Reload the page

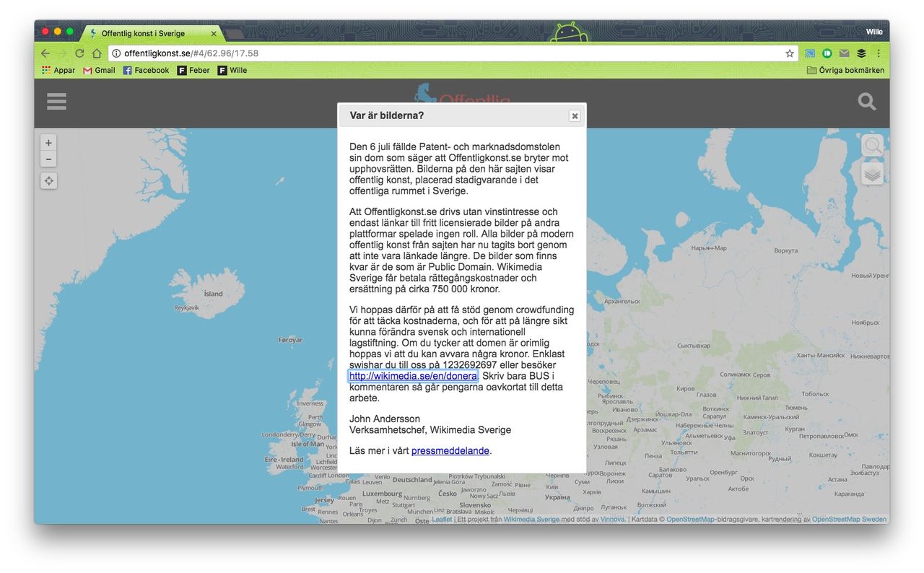click(79, 53)
